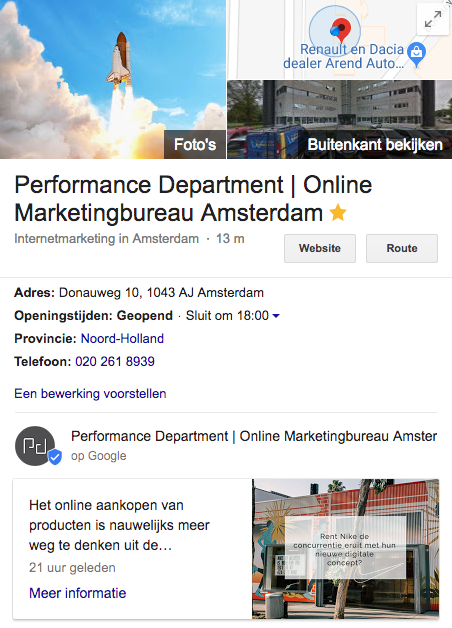Open Foto's rocket launch thumbnail
This screenshot has height=628, width=452.
pyautogui.click(x=113, y=79)
